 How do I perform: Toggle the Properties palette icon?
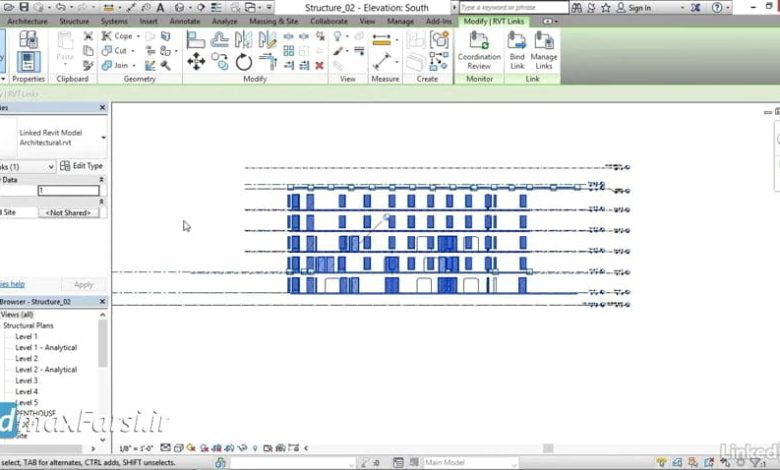[x=28, y=62]
